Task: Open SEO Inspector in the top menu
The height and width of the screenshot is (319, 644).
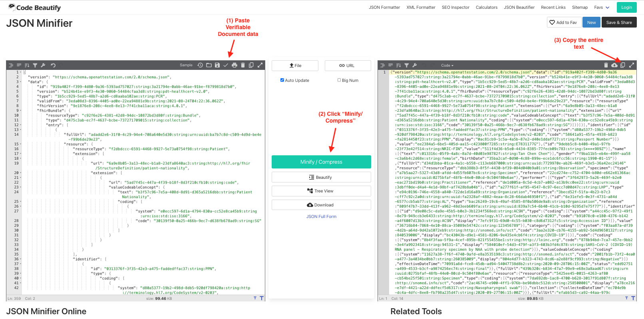Action: 455,7
